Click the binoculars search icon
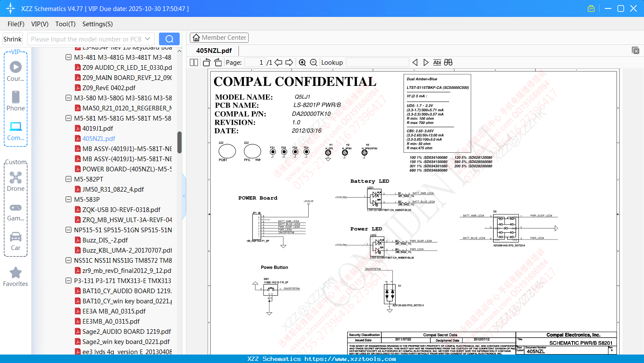 448,62
